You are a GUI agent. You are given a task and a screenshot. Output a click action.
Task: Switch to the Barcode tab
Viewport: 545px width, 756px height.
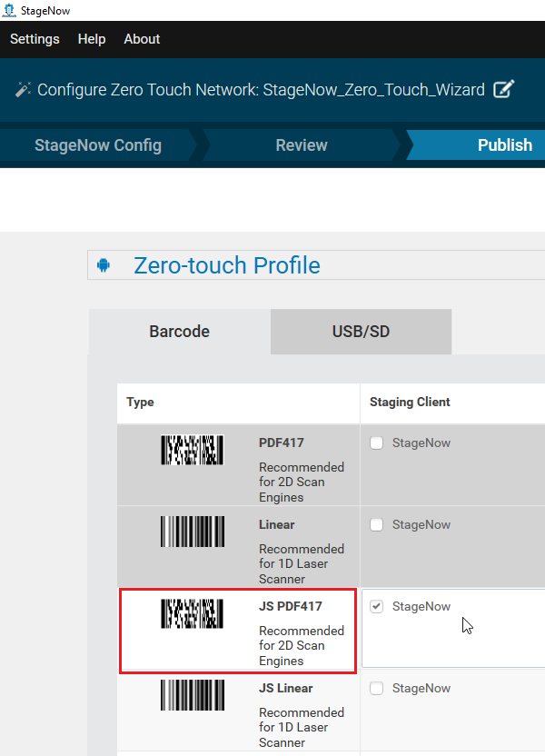tap(179, 332)
